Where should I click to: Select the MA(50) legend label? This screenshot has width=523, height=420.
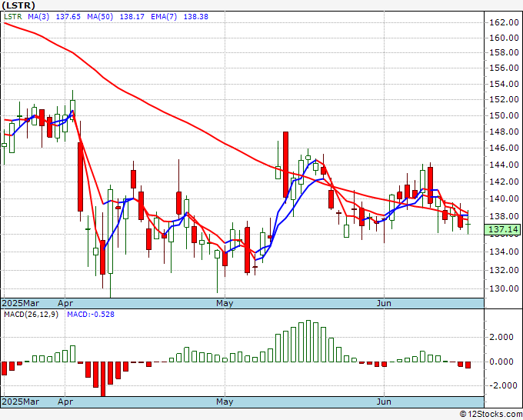[x=100, y=16]
